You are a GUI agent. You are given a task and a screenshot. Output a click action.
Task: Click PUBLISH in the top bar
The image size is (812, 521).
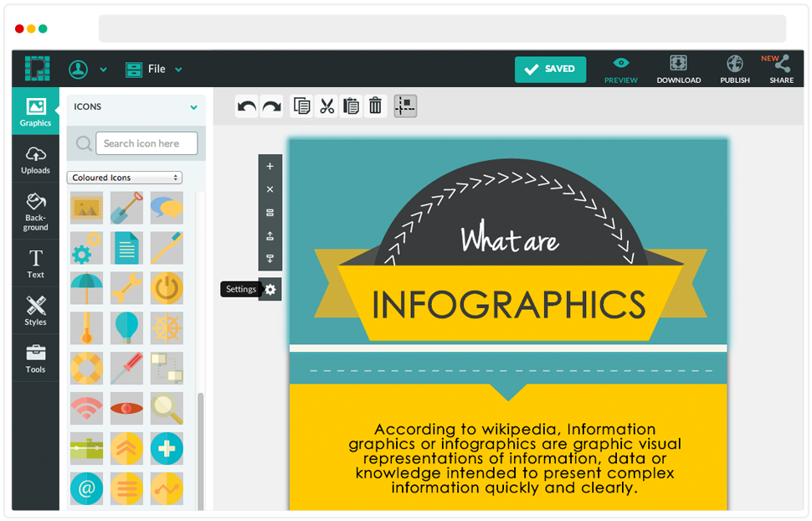[x=735, y=69]
